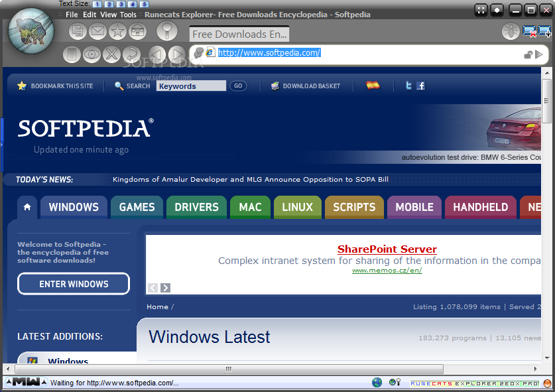Image resolution: width=555 pixels, height=392 pixels.
Task: Open the LINUX category tab
Action: click(298, 207)
